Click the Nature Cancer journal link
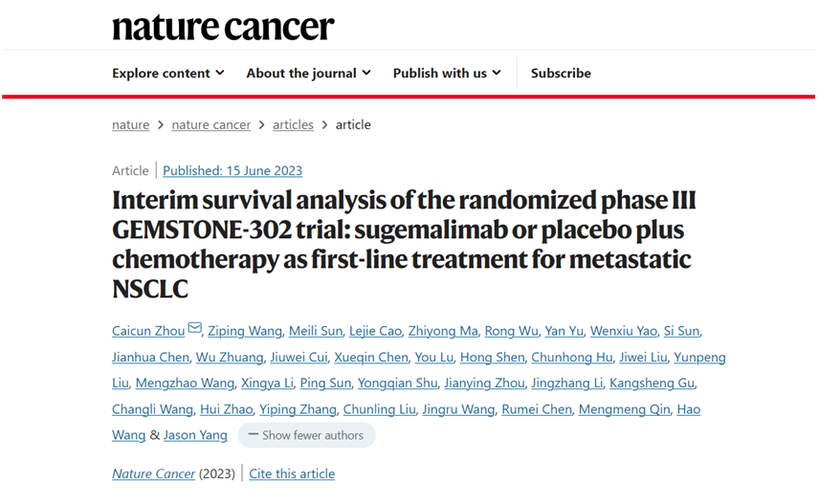Image resolution: width=819 pixels, height=504 pixels. point(153,473)
